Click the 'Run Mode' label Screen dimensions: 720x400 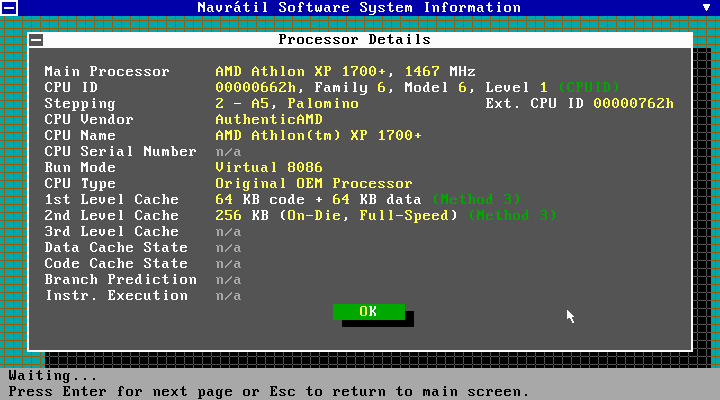[x=80, y=168]
